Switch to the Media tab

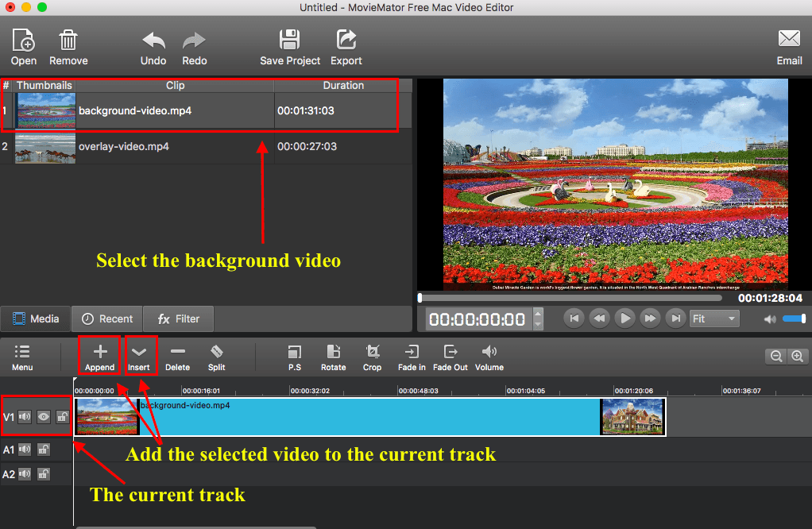click(x=36, y=319)
